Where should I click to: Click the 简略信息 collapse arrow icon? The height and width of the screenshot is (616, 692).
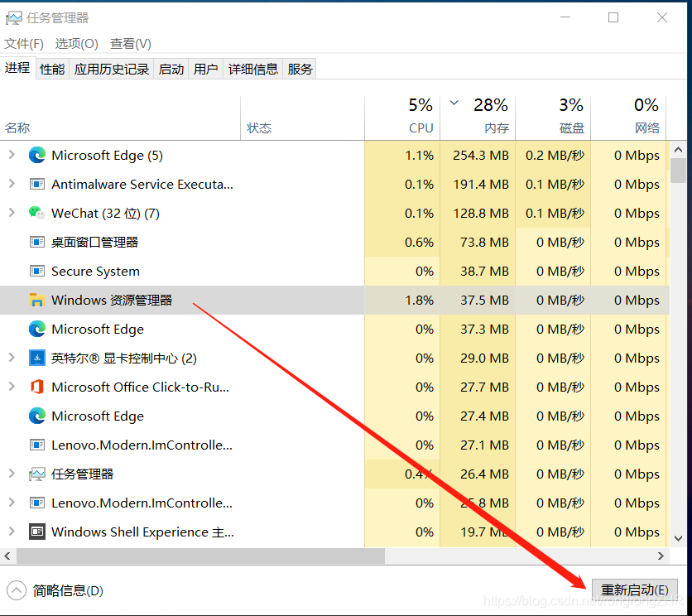pos(17,590)
